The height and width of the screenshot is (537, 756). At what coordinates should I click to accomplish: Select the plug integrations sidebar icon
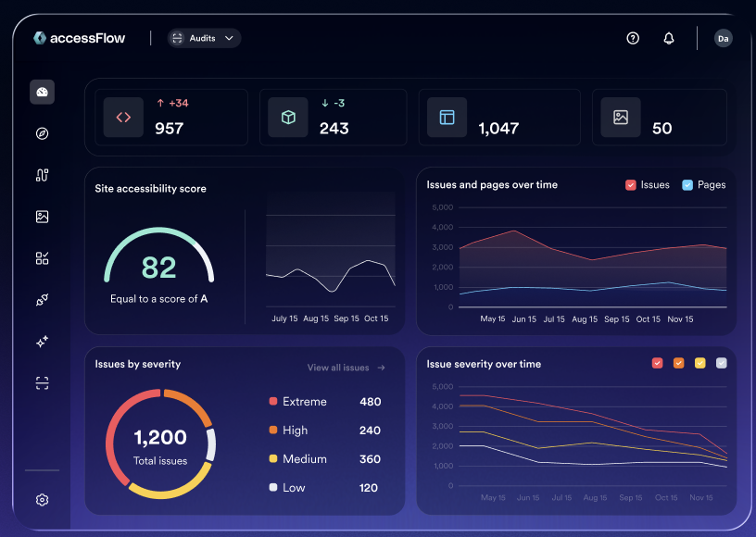click(42, 300)
